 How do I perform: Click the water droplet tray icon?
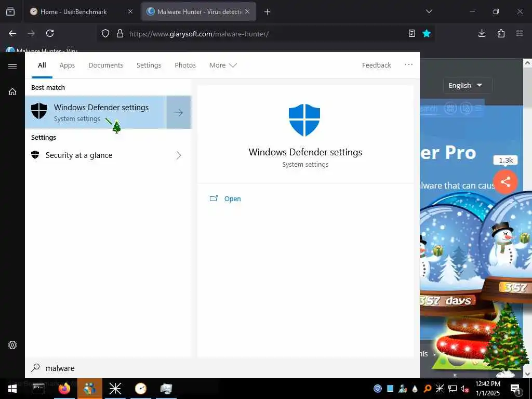(415, 389)
